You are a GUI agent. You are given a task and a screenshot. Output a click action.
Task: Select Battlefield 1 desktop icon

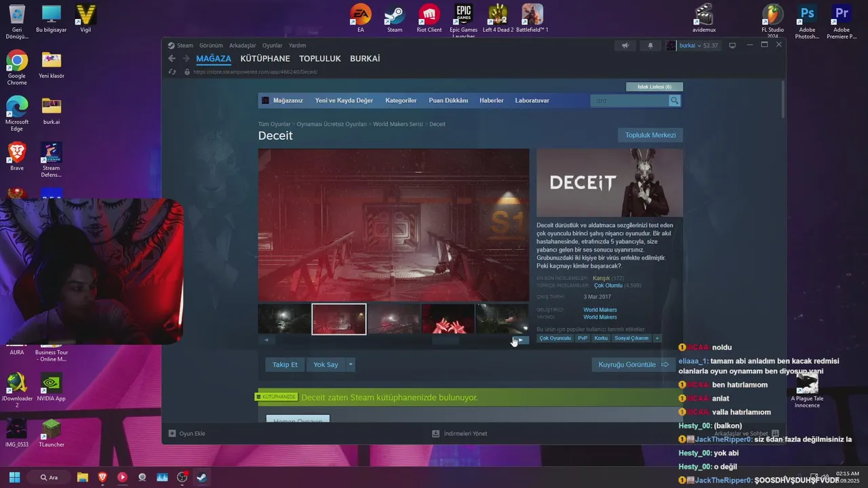(x=532, y=18)
